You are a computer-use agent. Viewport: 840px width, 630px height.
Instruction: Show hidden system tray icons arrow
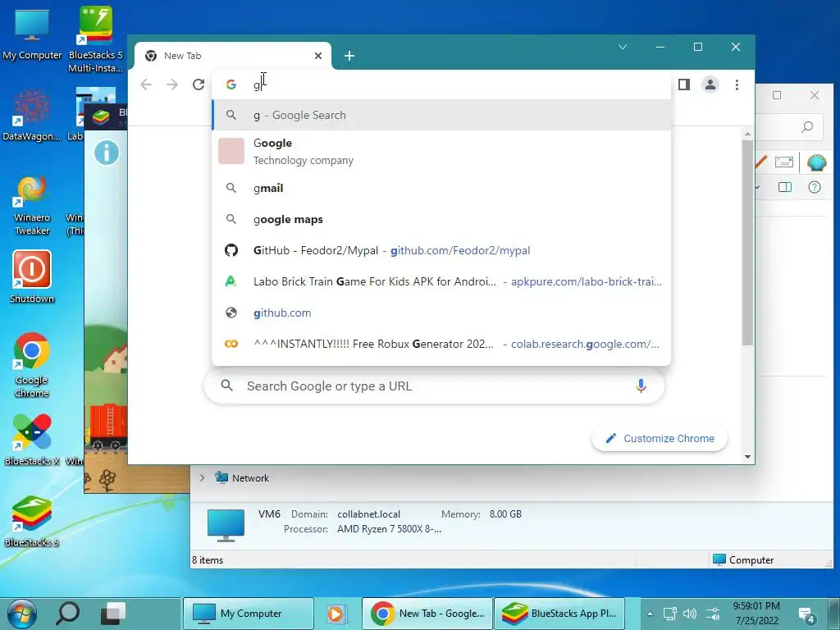pyautogui.click(x=650, y=614)
